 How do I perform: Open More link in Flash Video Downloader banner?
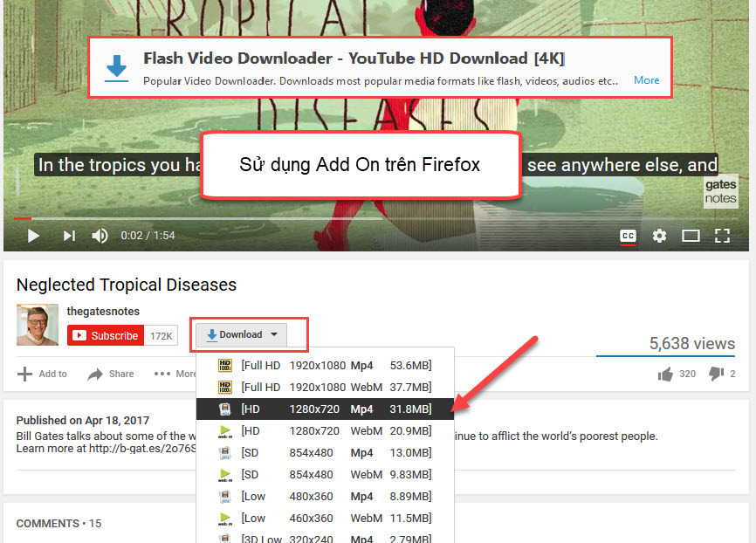pyautogui.click(x=647, y=80)
